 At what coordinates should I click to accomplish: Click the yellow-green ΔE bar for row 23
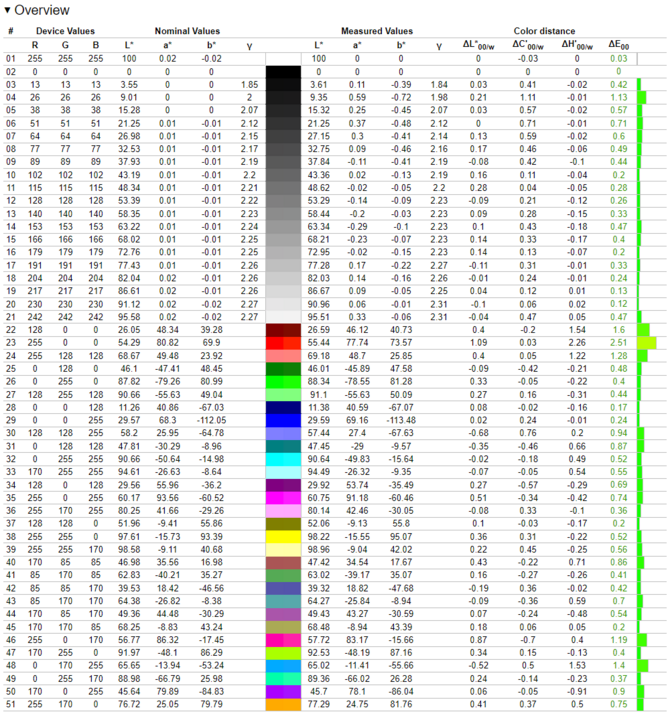point(647,342)
